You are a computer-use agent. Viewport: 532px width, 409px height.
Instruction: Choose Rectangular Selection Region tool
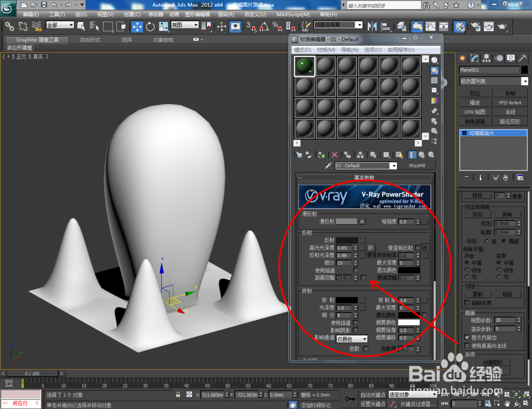[108, 26]
